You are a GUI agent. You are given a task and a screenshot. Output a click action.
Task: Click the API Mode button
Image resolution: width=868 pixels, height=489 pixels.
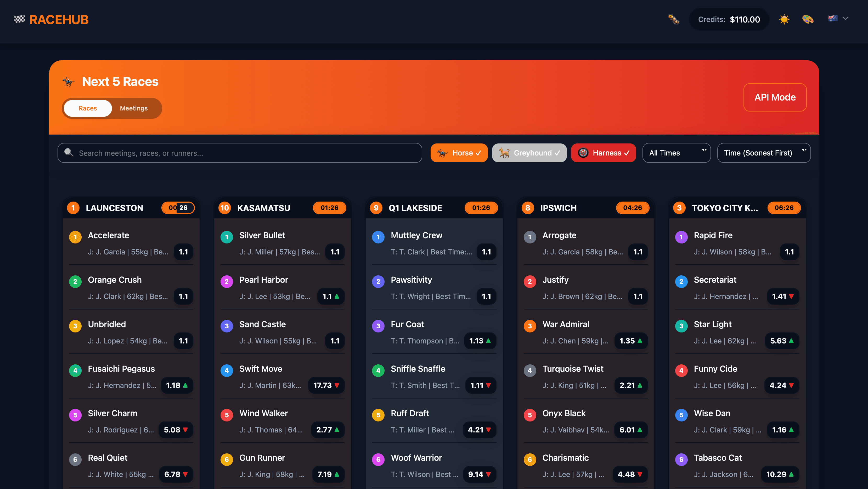pos(775,97)
